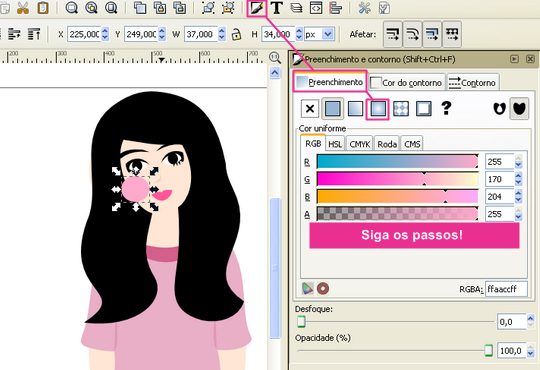Click the vertical scrollbar up arrow

point(275,73)
